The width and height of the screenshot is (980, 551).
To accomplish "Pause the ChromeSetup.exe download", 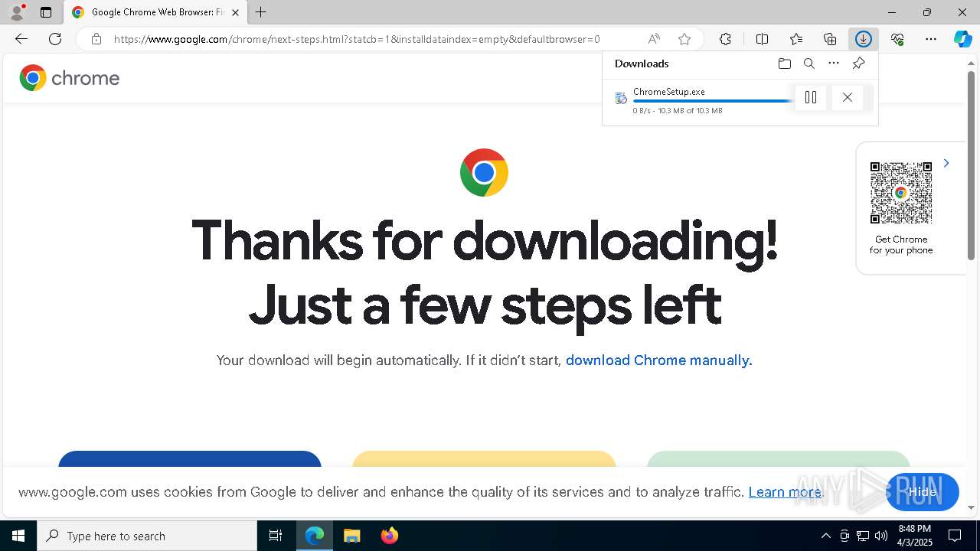I will click(x=811, y=97).
